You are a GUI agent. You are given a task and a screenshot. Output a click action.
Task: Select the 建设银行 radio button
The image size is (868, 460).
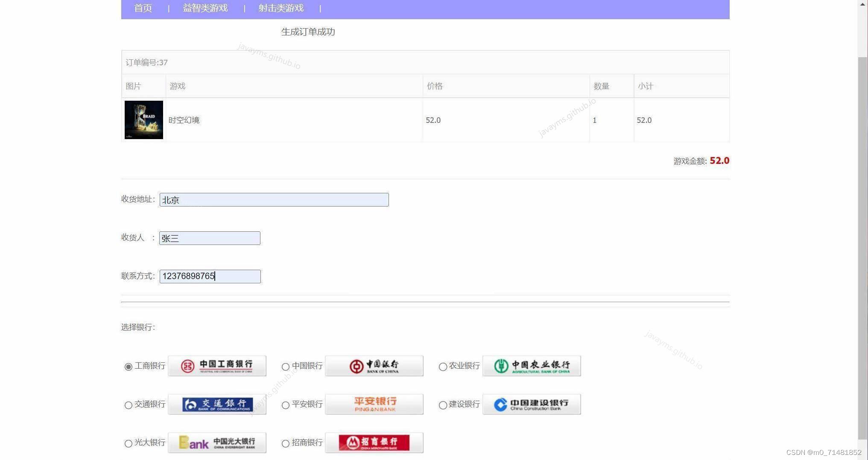tap(443, 405)
